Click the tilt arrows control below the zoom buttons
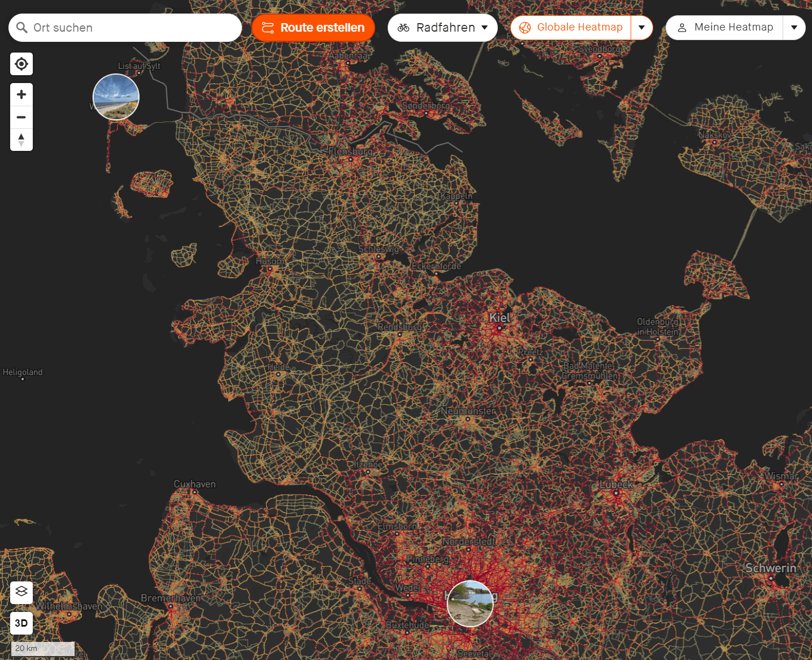Screen dimensions: 812x660 [21, 140]
